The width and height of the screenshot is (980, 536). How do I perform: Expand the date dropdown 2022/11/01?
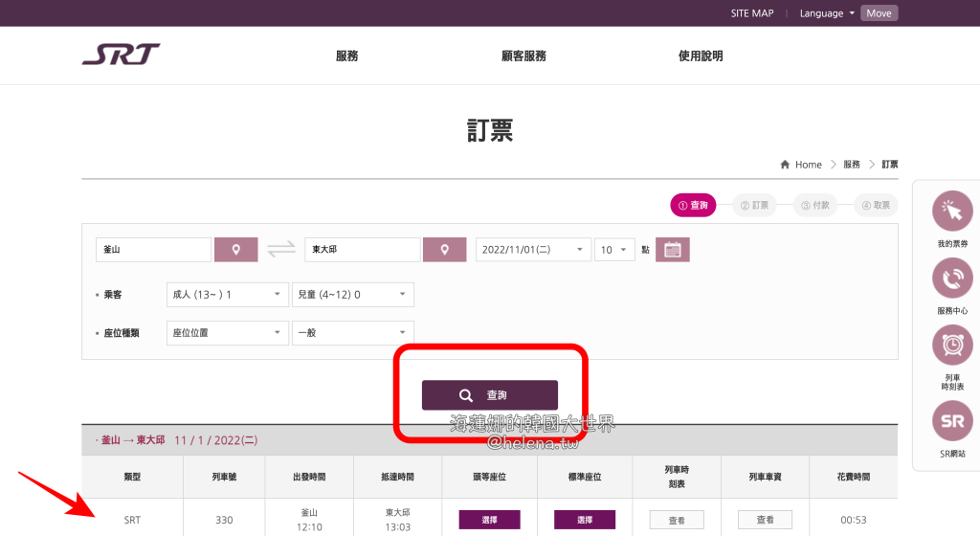(x=533, y=250)
